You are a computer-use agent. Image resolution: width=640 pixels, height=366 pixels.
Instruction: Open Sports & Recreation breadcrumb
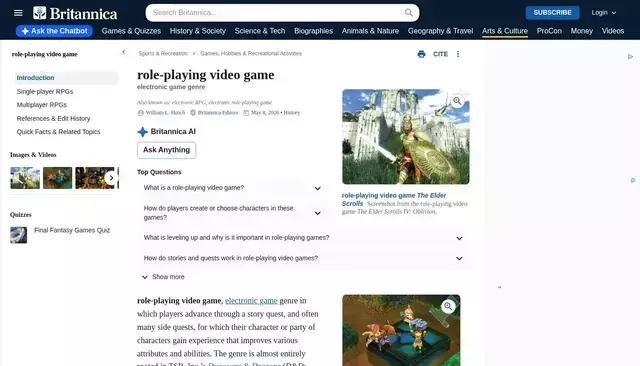point(163,53)
